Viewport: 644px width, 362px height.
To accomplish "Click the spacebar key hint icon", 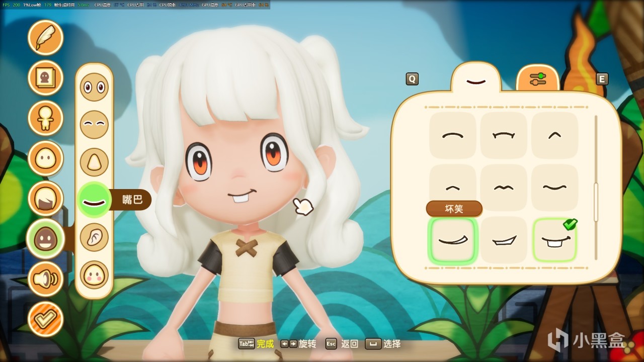I will 373,344.
